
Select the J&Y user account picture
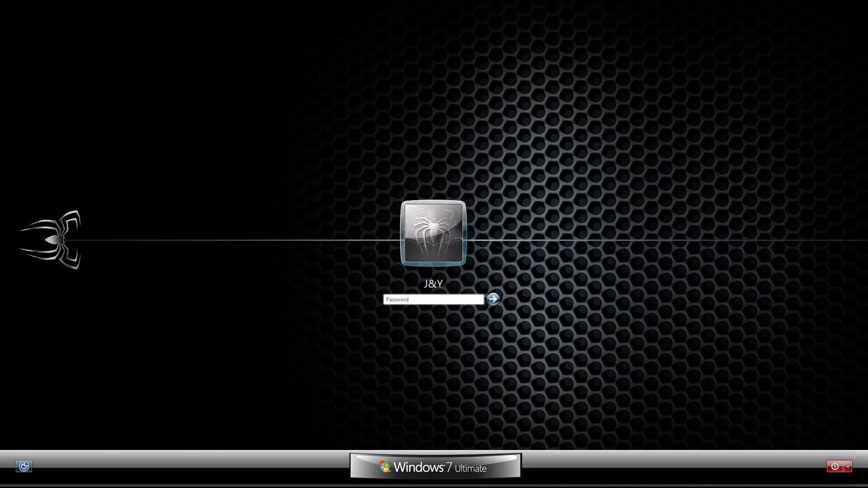(433, 233)
